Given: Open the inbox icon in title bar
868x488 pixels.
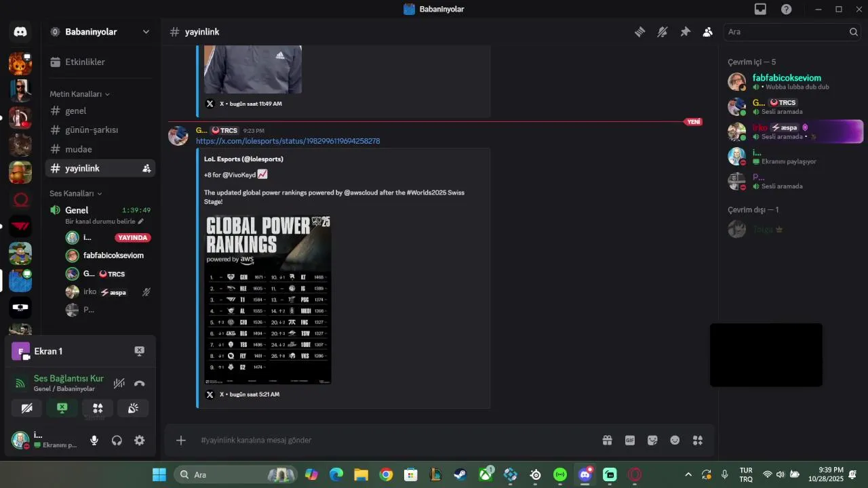Looking at the screenshot, I should click(x=760, y=9).
